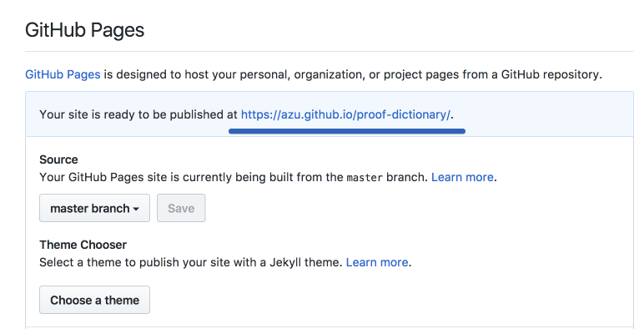
Task: Click the Choose a theme button
Action: tap(94, 300)
